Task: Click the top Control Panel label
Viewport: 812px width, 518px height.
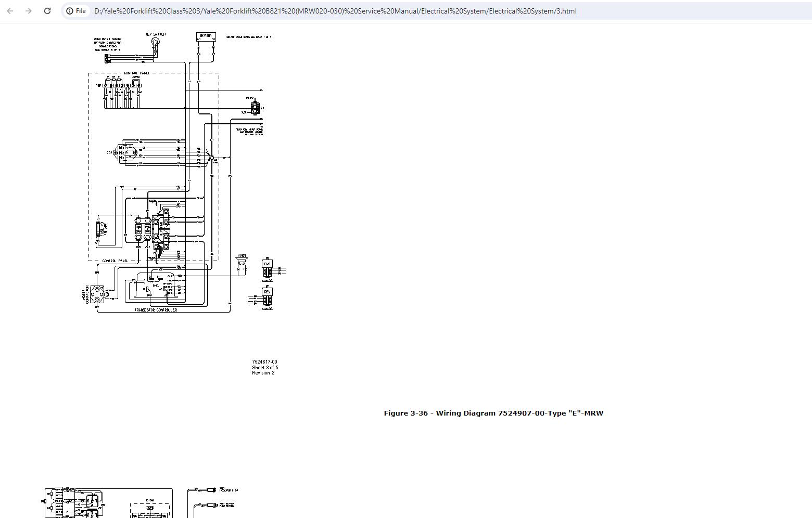Action: (x=137, y=73)
